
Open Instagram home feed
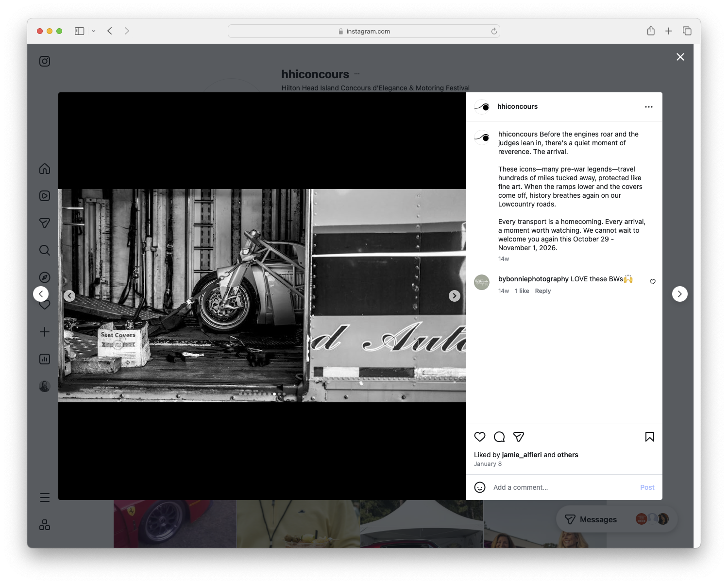pyautogui.click(x=44, y=169)
